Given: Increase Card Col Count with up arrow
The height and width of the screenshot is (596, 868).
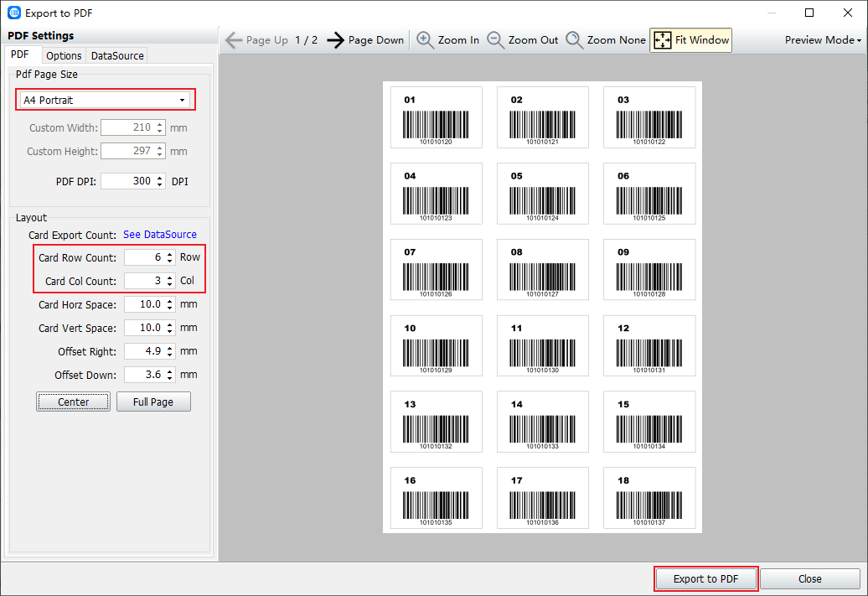Looking at the screenshot, I should pos(170,277).
